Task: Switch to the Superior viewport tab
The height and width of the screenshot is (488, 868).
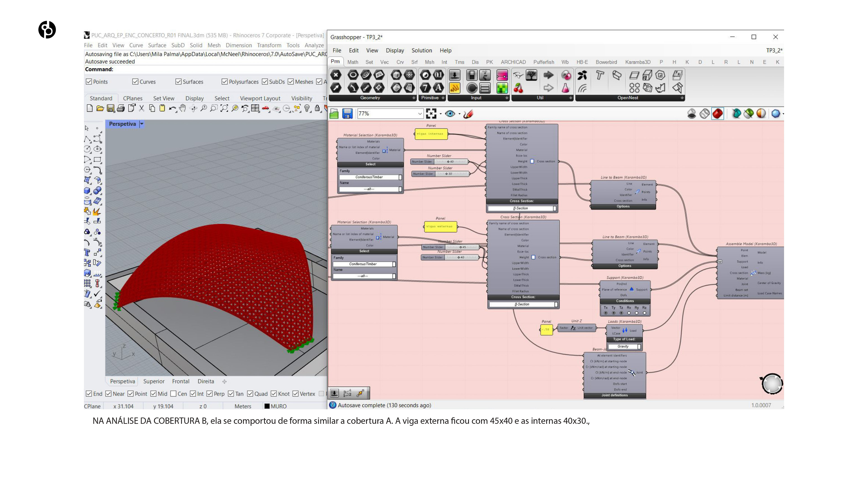Action: pyautogui.click(x=154, y=381)
